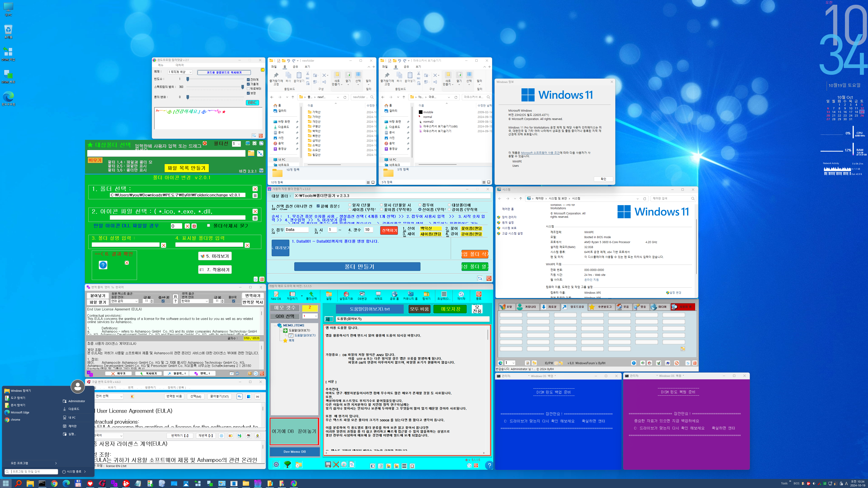
Task: Open the DISM_백업 desktop shortcut
Action: point(8,54)
